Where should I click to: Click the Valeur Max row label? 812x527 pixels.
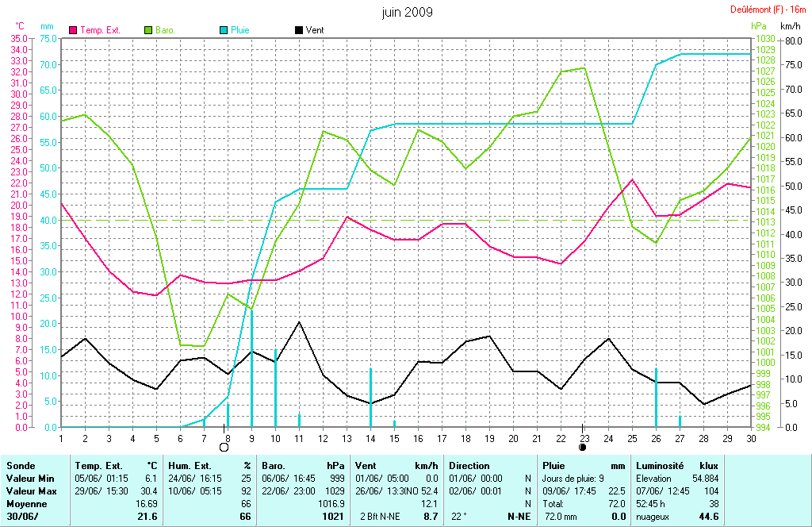(x=29, y=490)
